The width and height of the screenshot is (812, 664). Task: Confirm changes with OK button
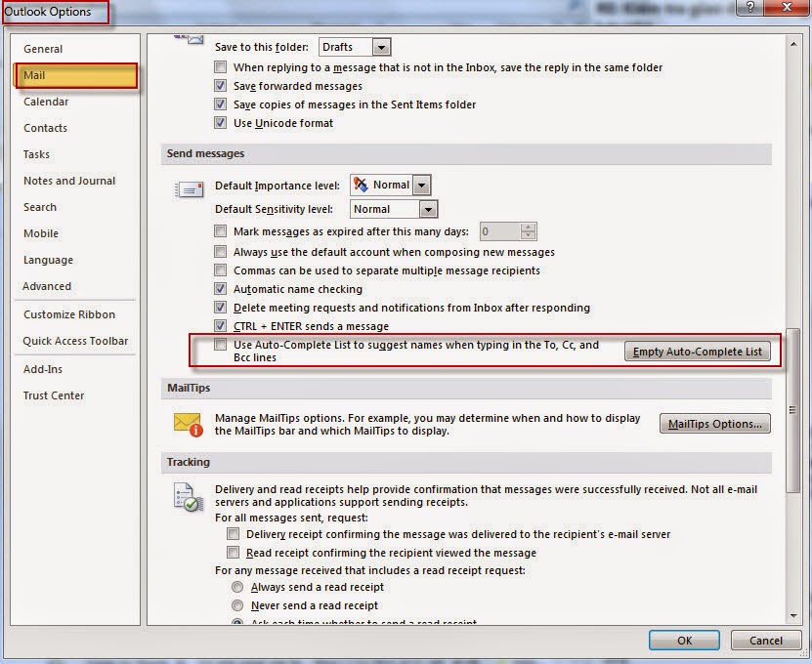(x=684, y=641)
